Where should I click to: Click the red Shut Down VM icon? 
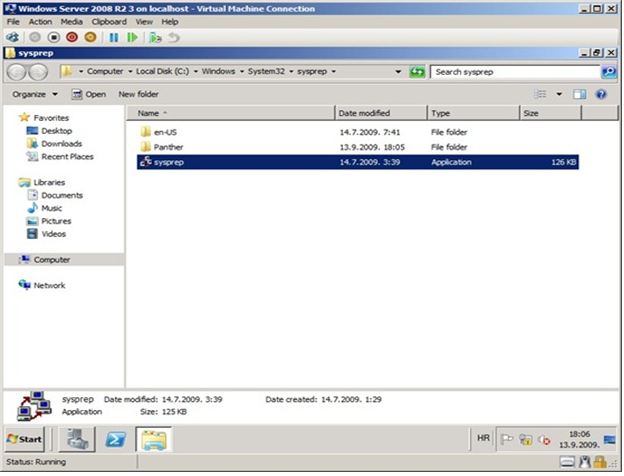click(x=72, y=37)
